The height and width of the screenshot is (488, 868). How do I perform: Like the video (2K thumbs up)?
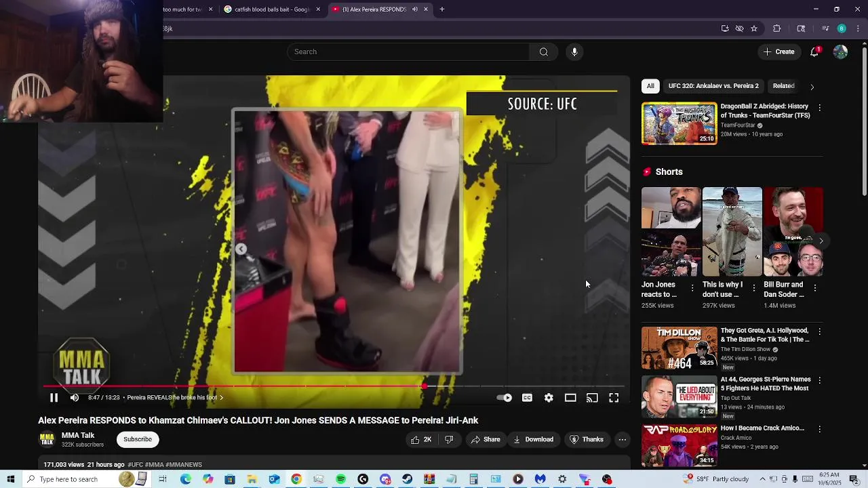coord(421,439)
